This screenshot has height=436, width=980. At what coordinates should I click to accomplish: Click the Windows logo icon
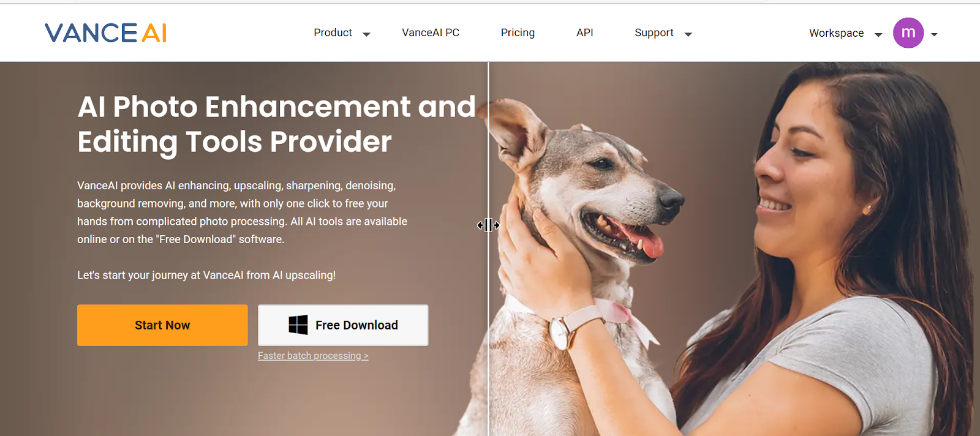click(x=298, y=325)
